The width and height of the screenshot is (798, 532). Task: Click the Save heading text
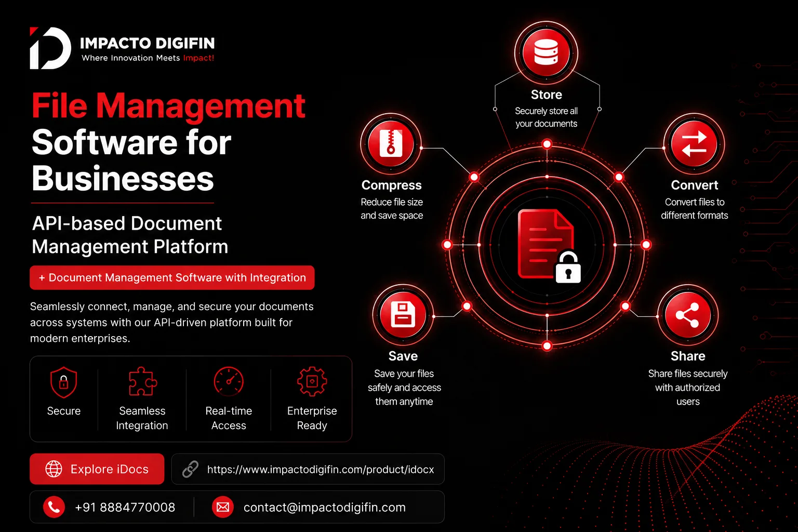coord(403,356)
